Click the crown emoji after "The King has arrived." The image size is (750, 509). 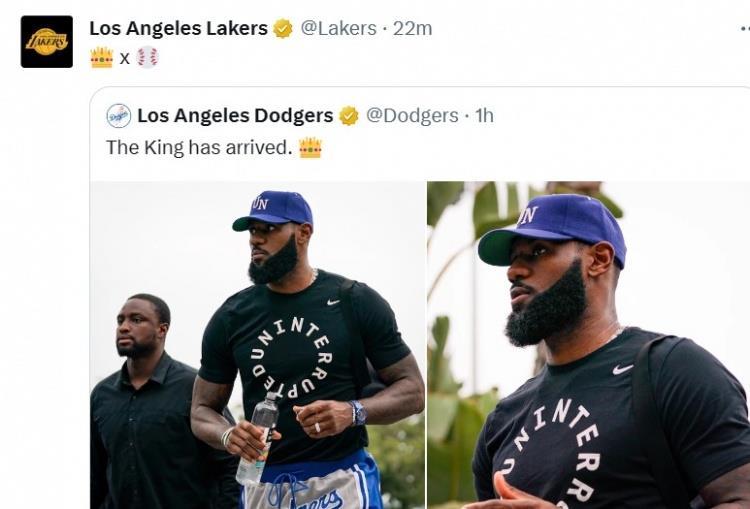point(310,147)
